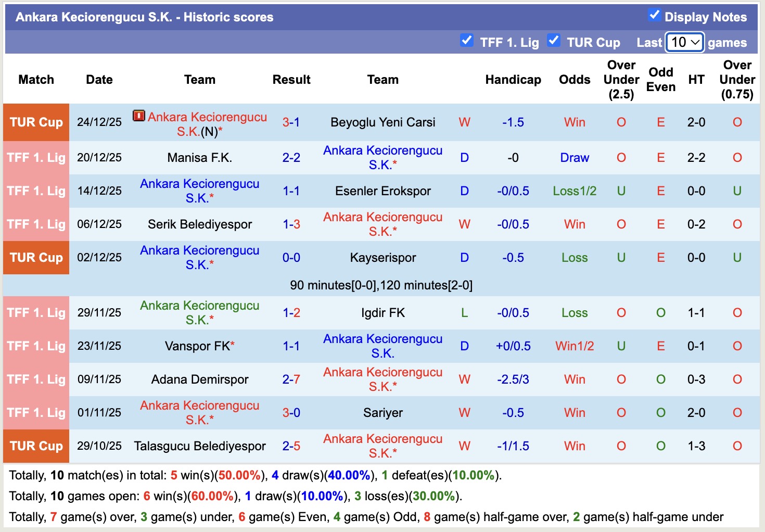Click the Igdir FK team link
The width and height of the screenshot is (765, 532).
(382, 313)
